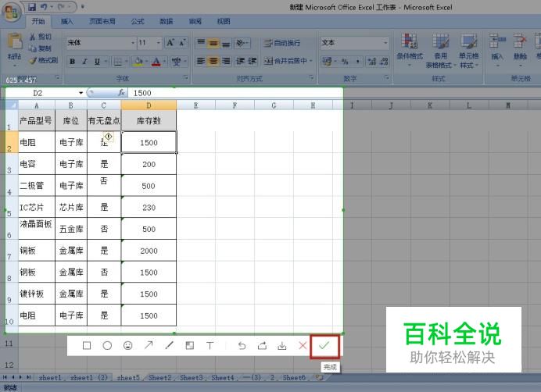Toggle wrap text (自动换行)
Screen dimensions: 541x392
pos(282,43)
